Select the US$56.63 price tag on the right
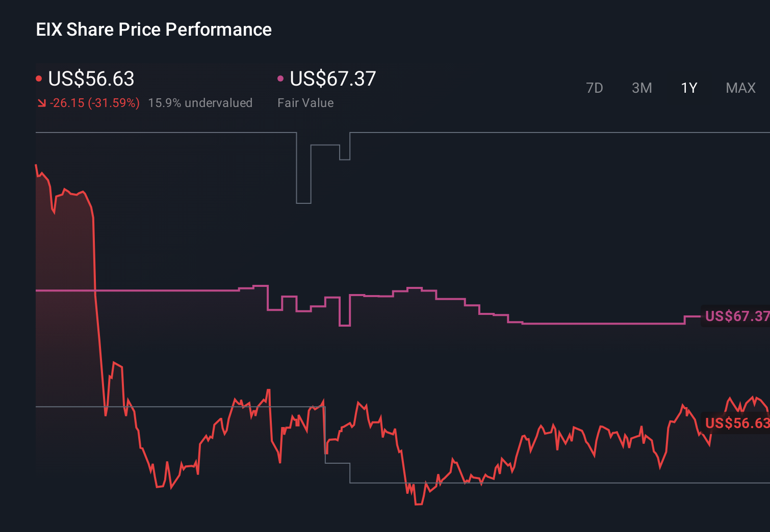This screenshot has width=770, height=532. [x=736, y=422]
